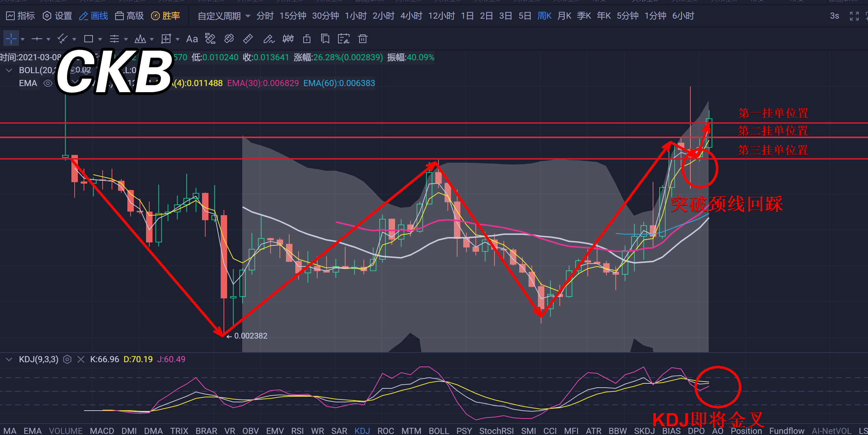
Task: Switch to 1日 timeframe
Action: click(x=467, y=16)
